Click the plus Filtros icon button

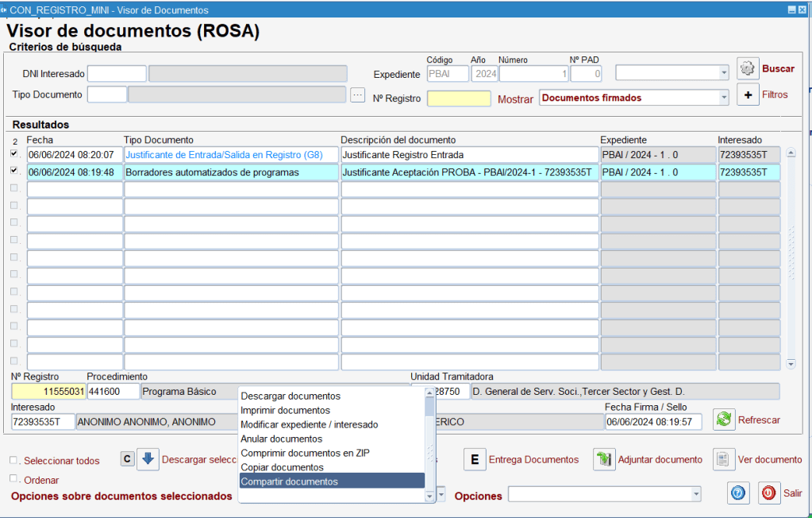(x=748, y=95)
